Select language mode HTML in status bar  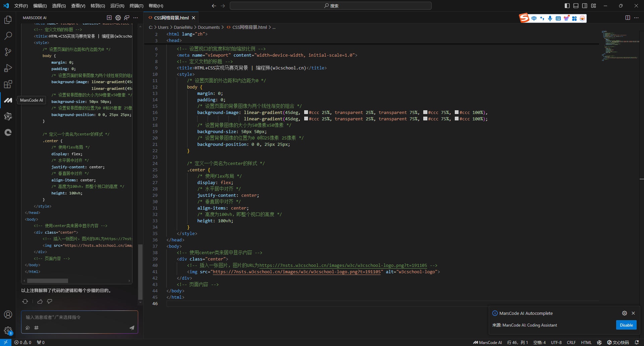point(586,342)
